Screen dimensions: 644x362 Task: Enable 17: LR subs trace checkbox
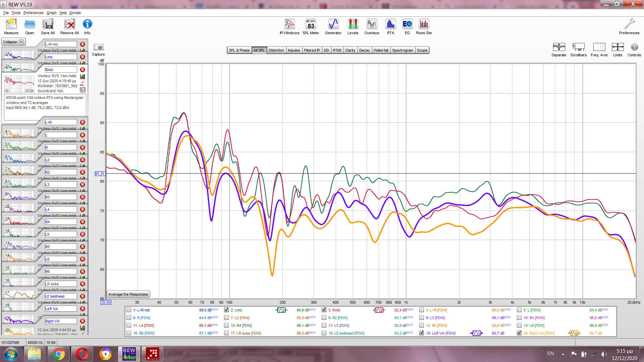[226, 333]
